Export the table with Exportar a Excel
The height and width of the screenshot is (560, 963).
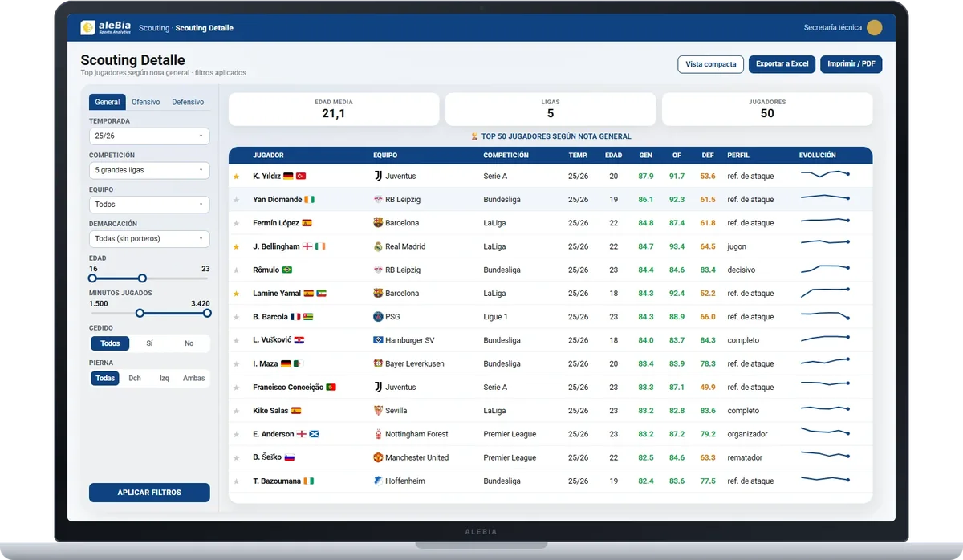point(782,64)
